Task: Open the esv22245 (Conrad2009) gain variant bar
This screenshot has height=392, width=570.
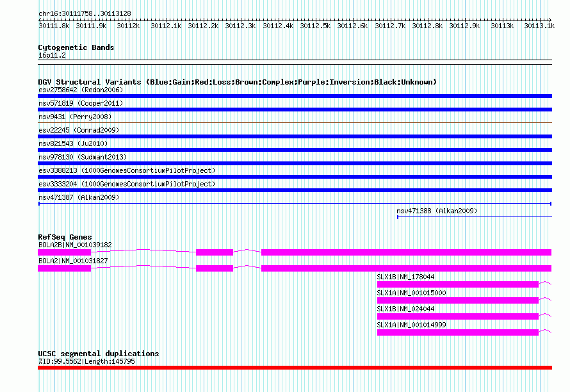Action: click(x=295, y=136)
